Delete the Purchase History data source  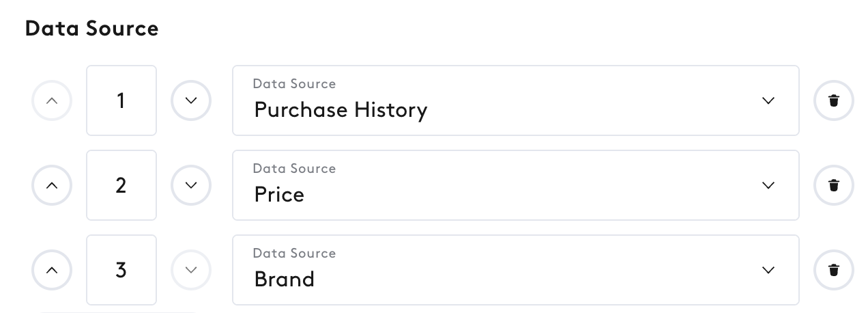pos(834,100)
